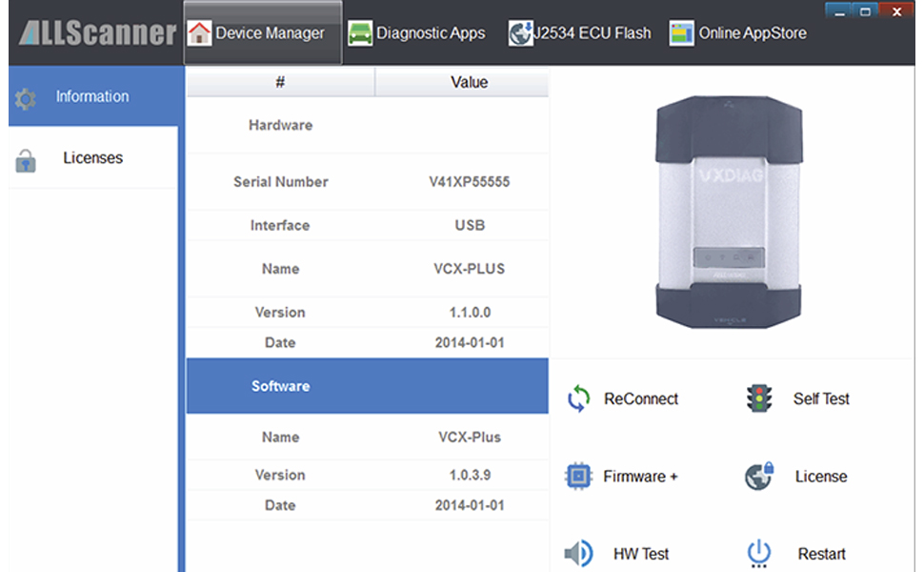Screen dimensions: 924x572
Task: Click the VCX-Plus software name value
Action: click(470, 437)
